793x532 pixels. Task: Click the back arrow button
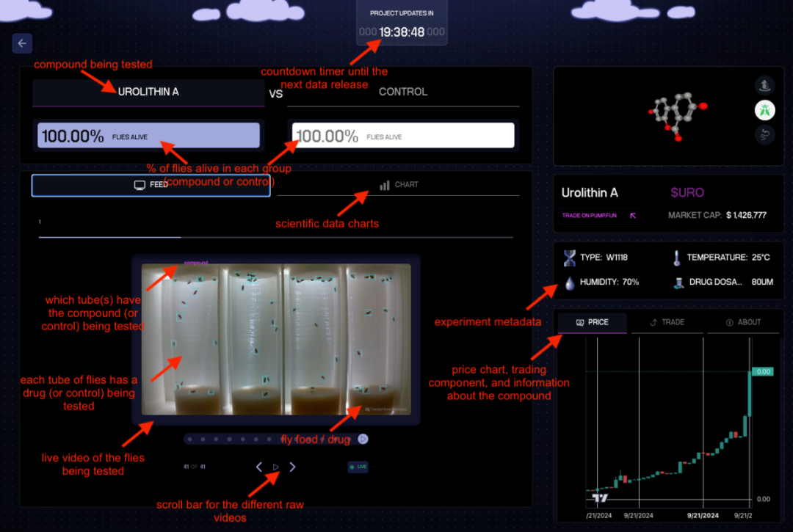tap(22, 43)
